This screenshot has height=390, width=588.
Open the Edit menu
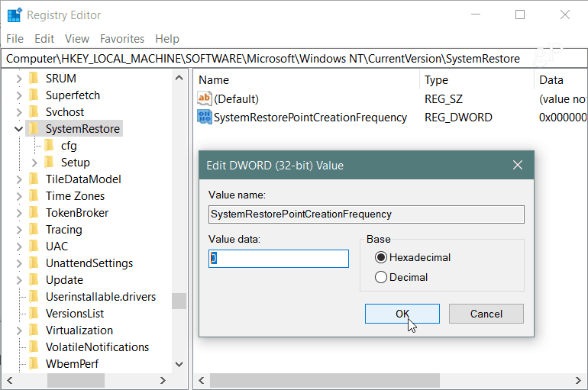point(44,39)
